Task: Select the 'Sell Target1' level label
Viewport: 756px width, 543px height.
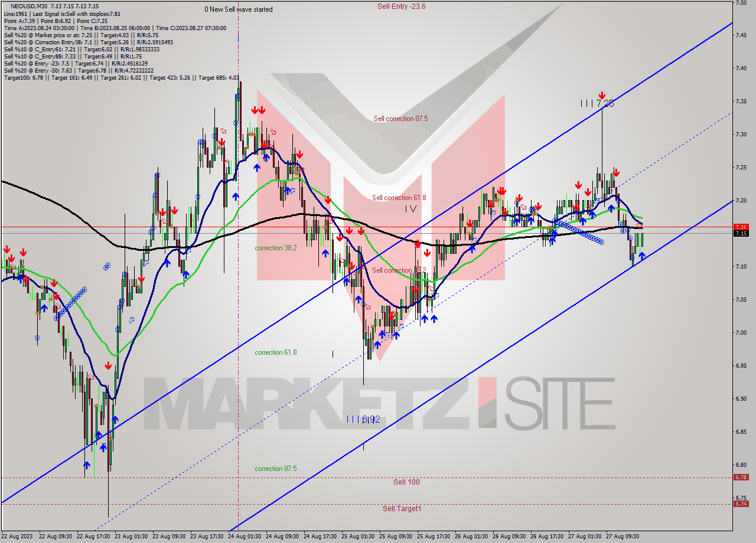Action: (x=402, y=508)
